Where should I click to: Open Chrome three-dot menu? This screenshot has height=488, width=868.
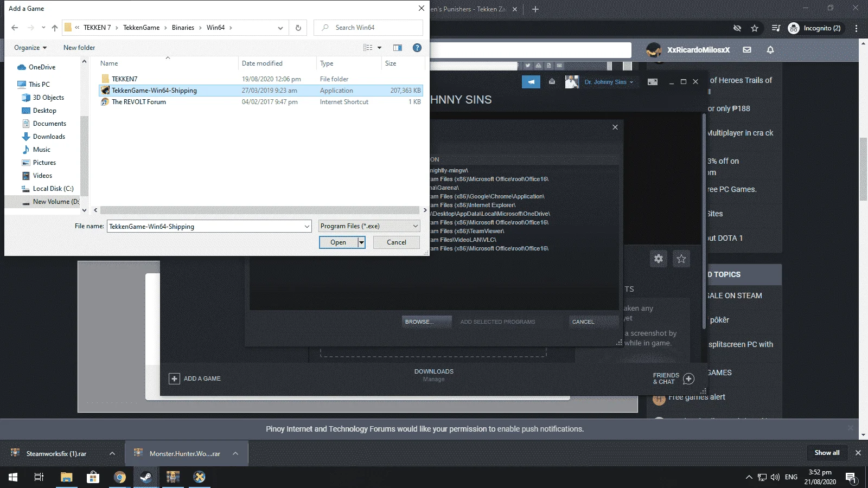(x=857, y=28)
